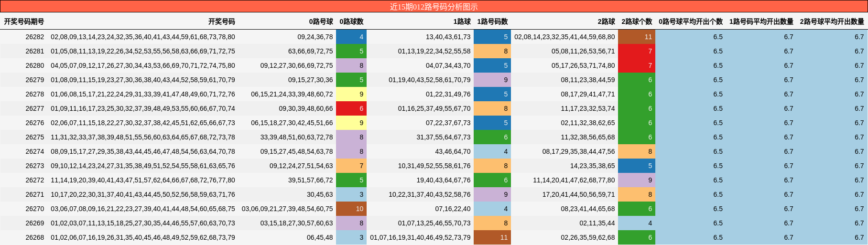Click period number 26273
The height and width of the screenshot is (245, 868).
pos(35,166)
